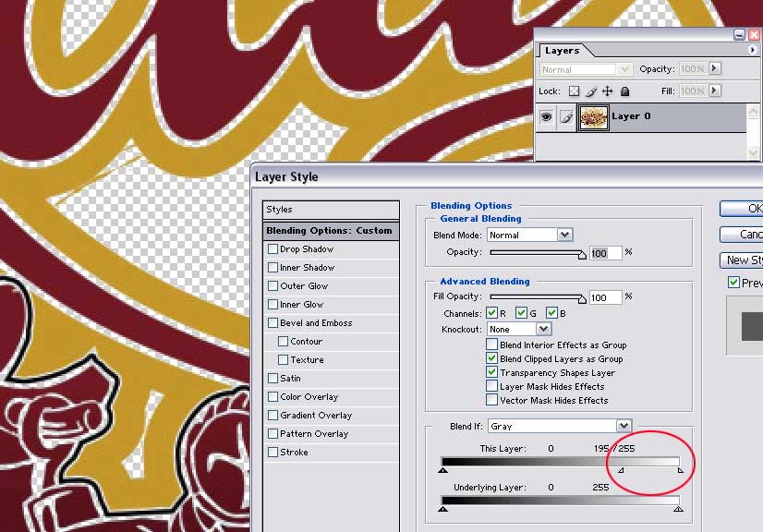Open the Blend Mode dropdown
This screenshot has width=763, height=532.
click(564, 236)
